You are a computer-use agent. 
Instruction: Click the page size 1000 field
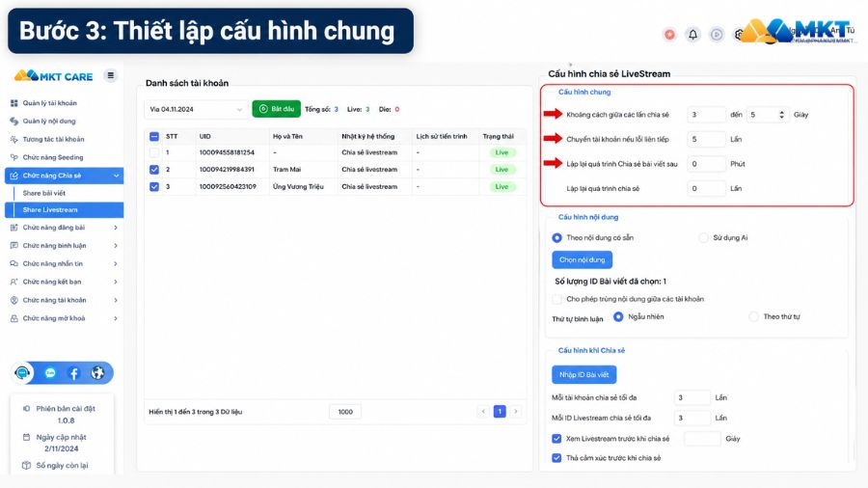tap(345, 412)
